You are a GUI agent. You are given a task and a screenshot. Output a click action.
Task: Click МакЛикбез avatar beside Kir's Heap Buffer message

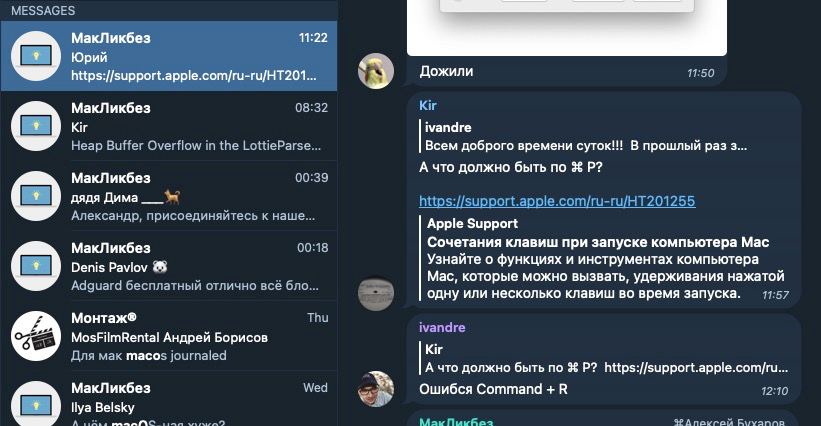click(x=36, y=126)
